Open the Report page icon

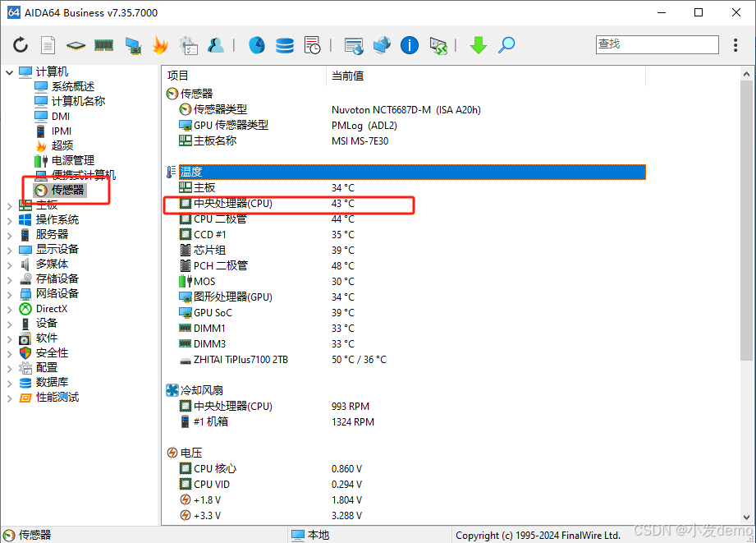point(48,45)
